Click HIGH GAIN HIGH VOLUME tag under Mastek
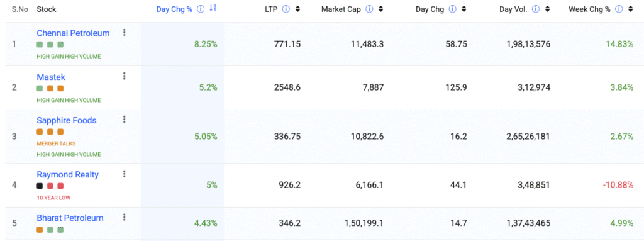The width and height of the screenshot is (644, 241). coord(69,100)
